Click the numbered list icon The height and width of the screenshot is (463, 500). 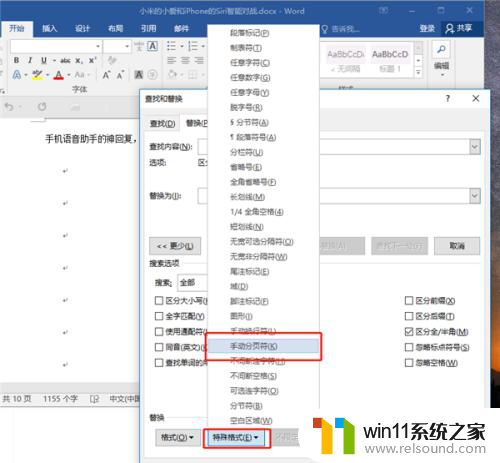[x=193, y=46]
